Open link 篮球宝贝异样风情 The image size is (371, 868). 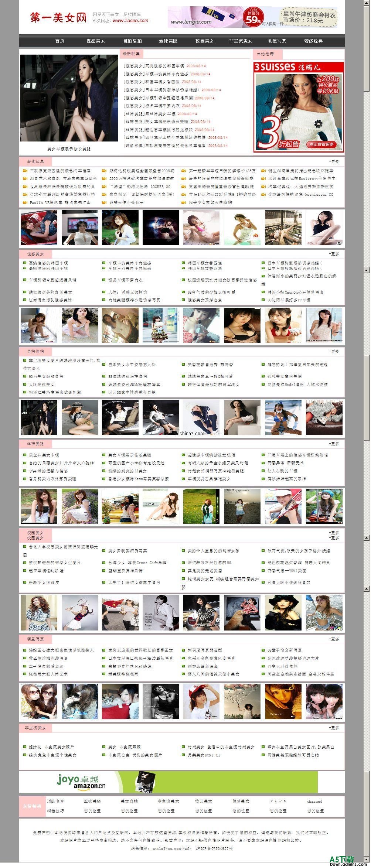(x=125, y=571)
